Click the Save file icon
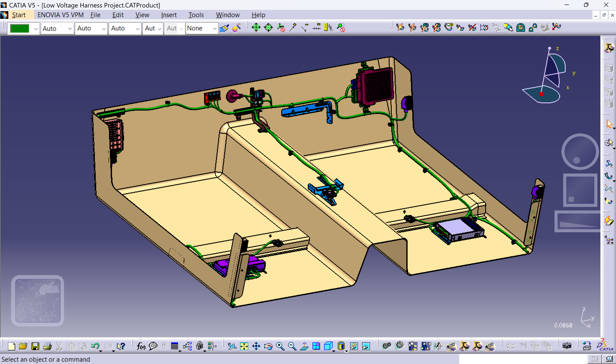Viewport: 616px width, 364px height. click(35, 346)
